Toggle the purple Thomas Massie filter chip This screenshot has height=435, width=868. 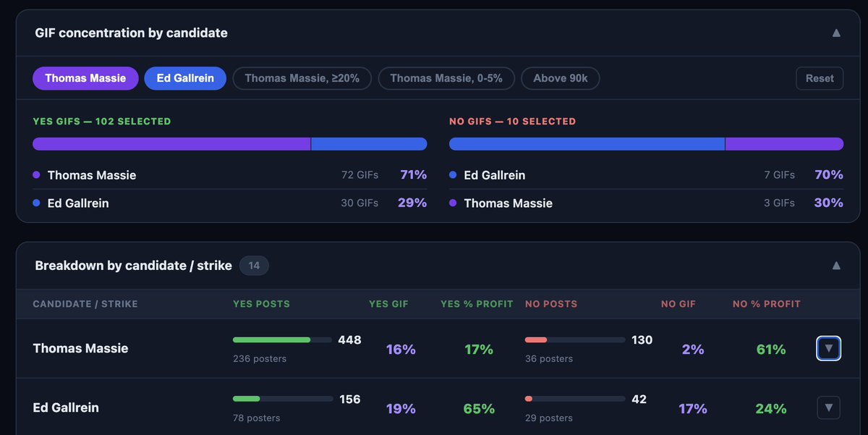(x=85, y=78)
